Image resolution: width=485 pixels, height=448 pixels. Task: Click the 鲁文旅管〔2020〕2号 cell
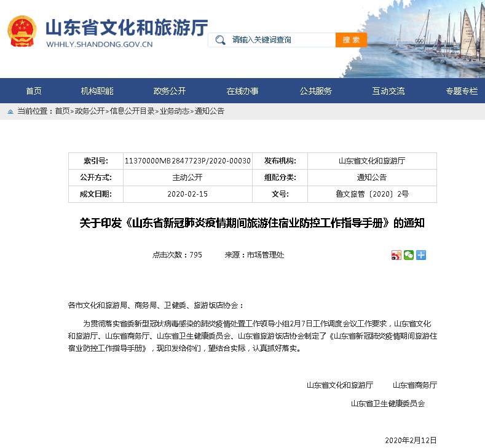pos(372,194)
